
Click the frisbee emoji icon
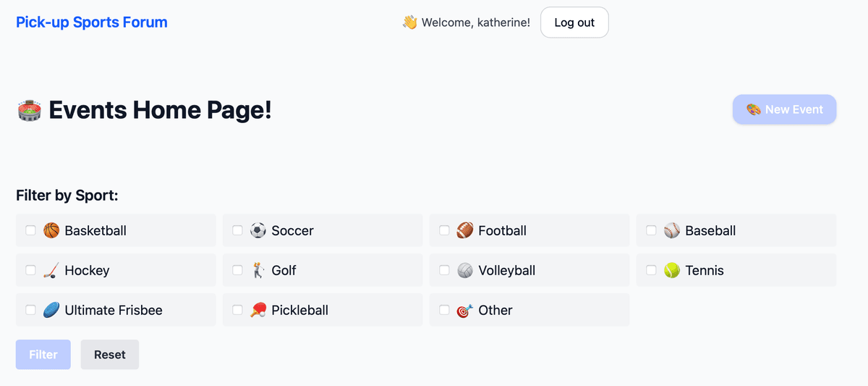click(51, 310)
